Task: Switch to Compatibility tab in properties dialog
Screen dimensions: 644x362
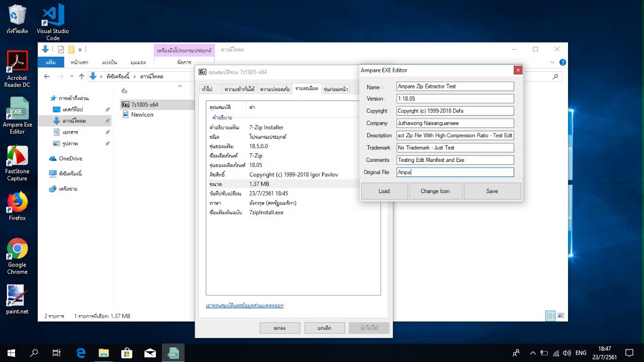Action: (x=240, y=89)
